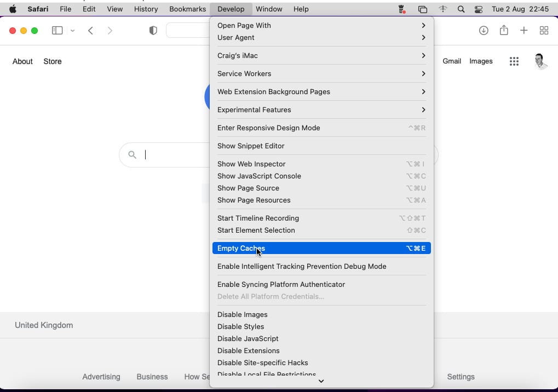Click the Safari address bar field
This screenshot has height=392, width=558.
tap(188, 31)
